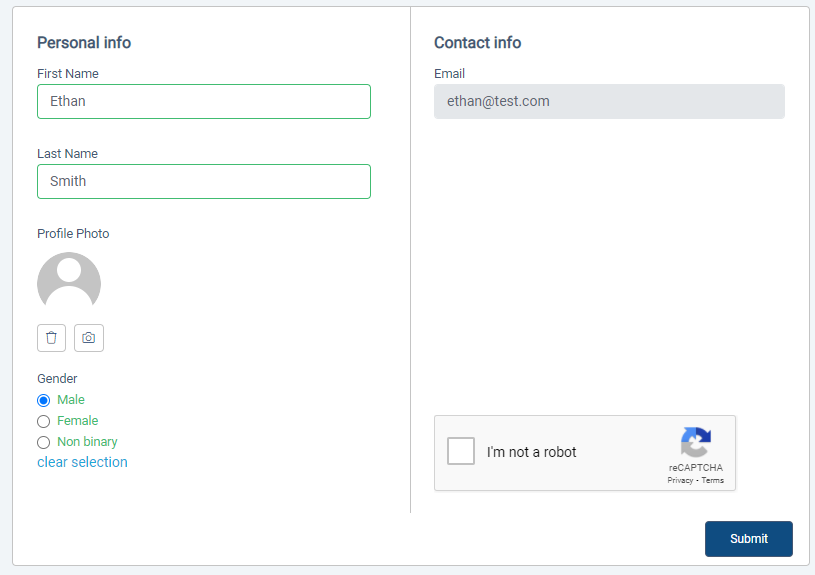Select the Female radio button
Screen dimensions: 815x575
tap(43, 421)
